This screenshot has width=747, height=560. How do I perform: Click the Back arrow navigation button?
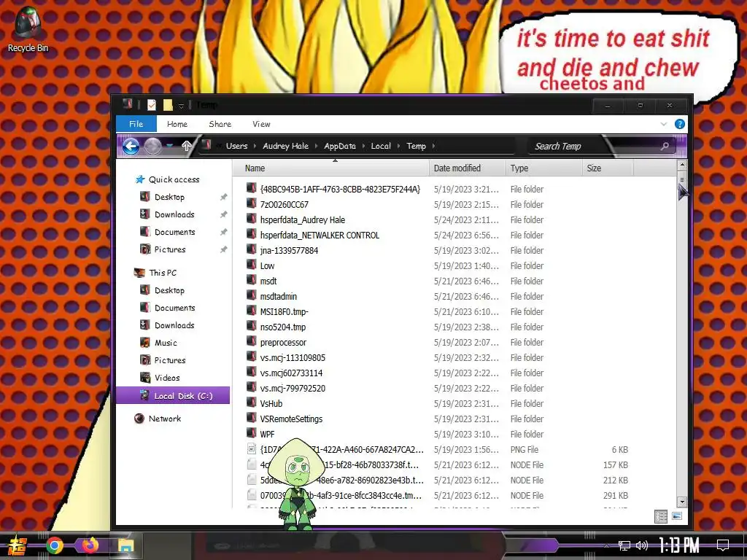(131, 146)
